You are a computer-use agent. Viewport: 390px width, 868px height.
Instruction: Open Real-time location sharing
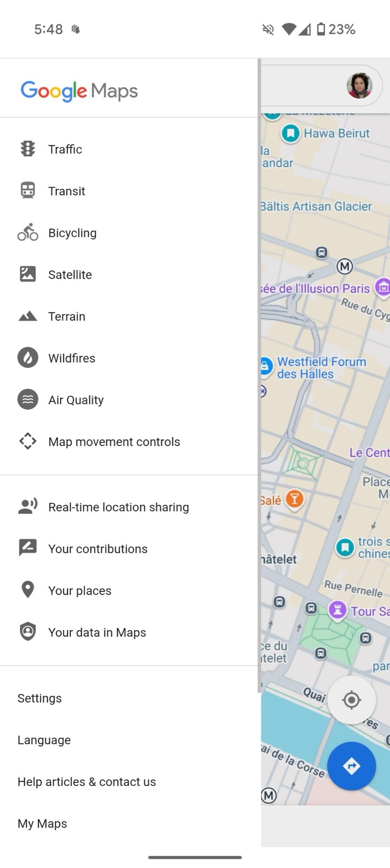coord(118,507)
